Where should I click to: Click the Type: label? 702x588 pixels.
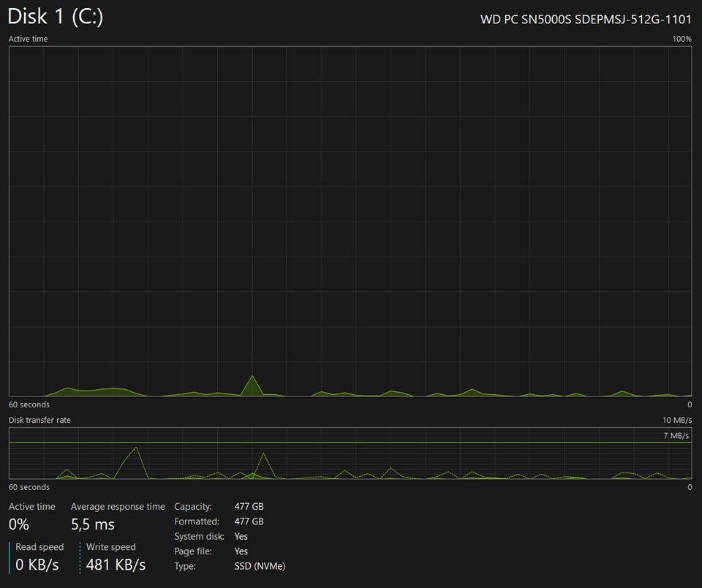click(185, 566)
